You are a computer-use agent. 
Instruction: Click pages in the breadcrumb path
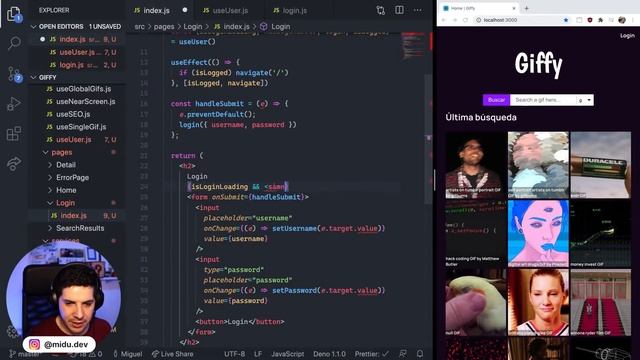pyautogui.click(x=164, y=27)
